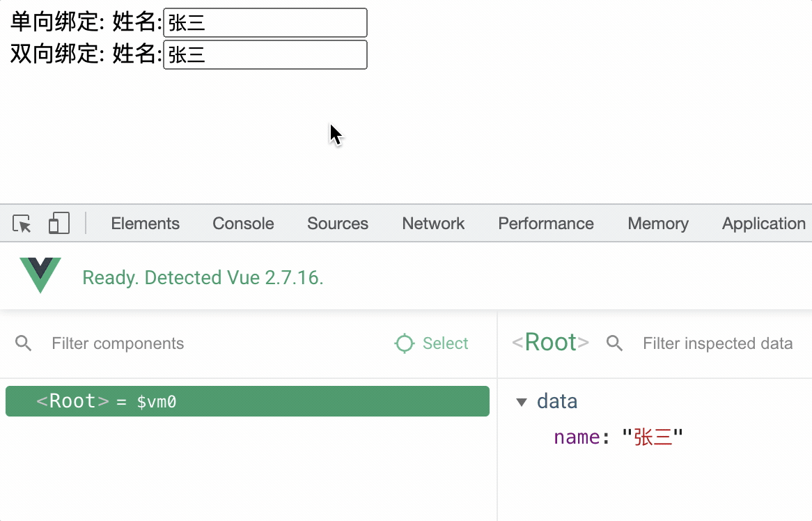Focus the Filter inspected data field
This screenshot has width=812, height=521.
click(717, 343)
